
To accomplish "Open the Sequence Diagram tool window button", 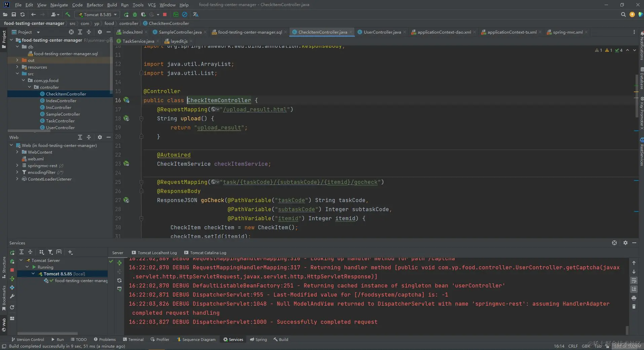I will 196,339.
